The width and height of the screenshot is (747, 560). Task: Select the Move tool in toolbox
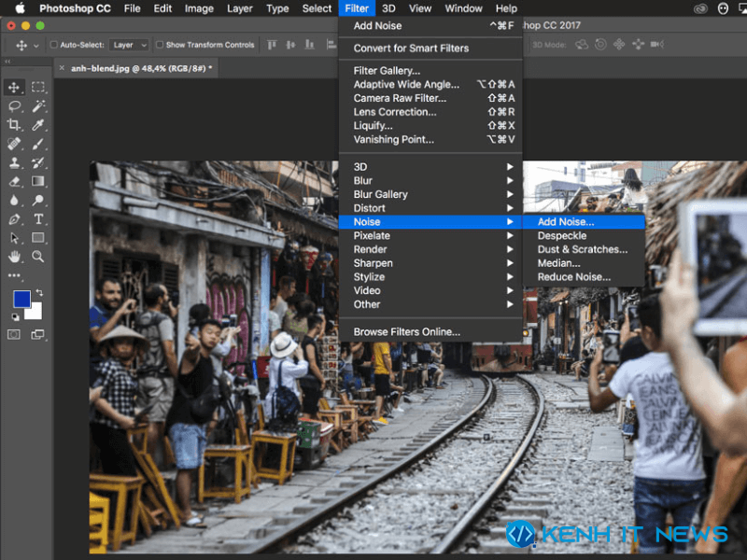coord(14,87)
